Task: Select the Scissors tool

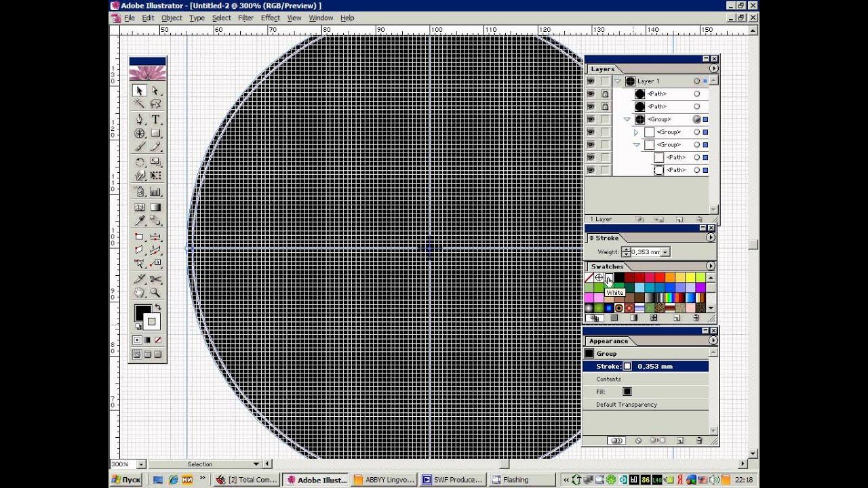Action: pyautogui.click(x=155, y=279)
